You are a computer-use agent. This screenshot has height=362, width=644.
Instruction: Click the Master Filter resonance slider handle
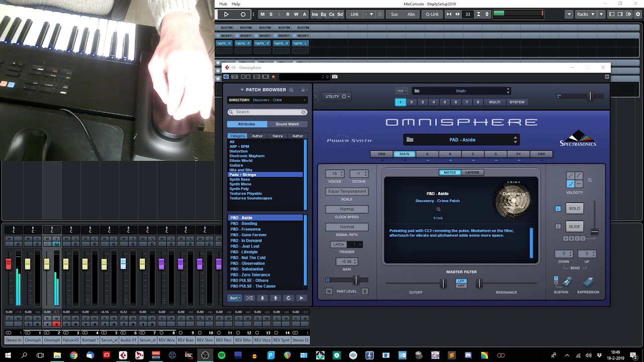(x=479, y=284)
